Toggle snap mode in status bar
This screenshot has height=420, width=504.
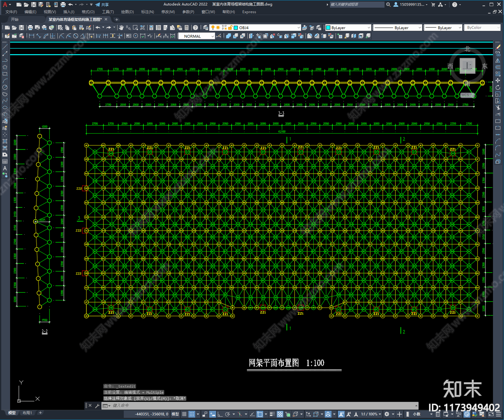pos(192,414)
